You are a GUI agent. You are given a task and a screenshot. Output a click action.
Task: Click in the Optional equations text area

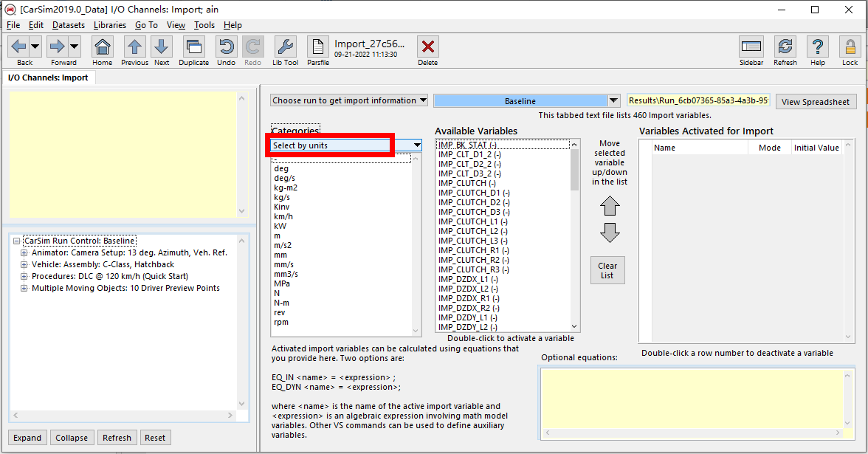[692, 399]
